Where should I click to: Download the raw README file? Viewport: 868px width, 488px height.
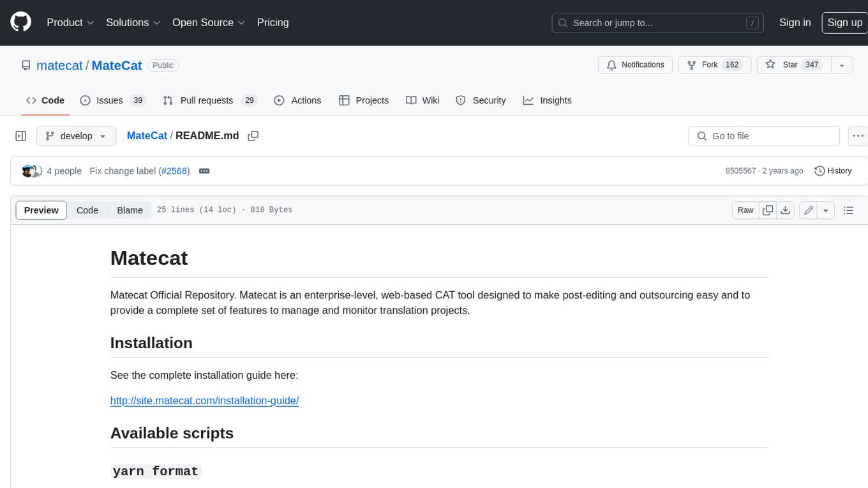coord(786,210)
